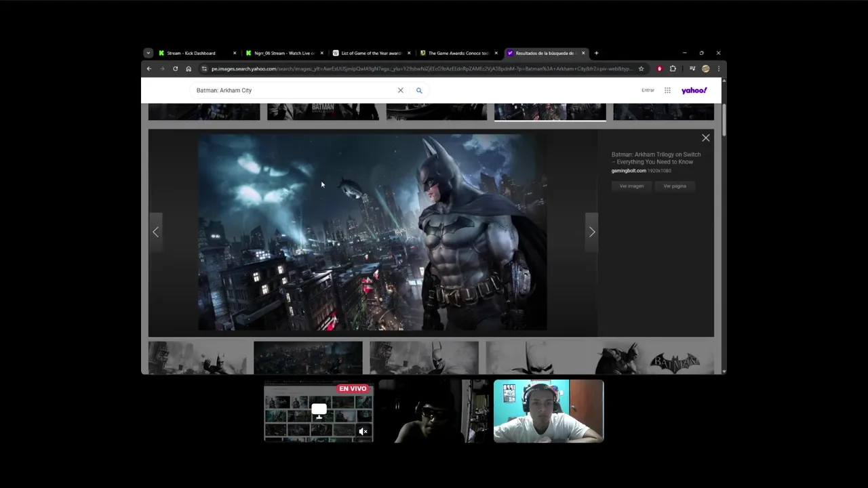
Task: Open the Batman logo thumbnail in top row
Action: pos(323,112)
